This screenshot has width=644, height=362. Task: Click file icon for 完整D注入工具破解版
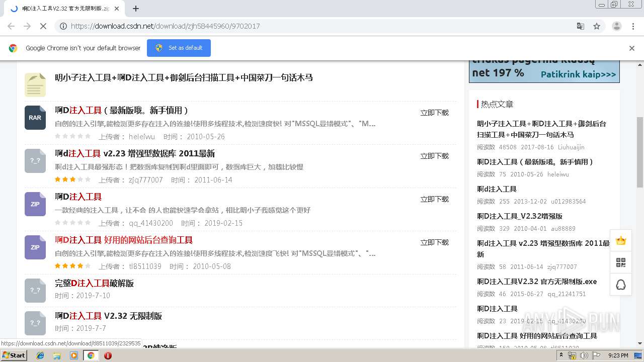click(x=35, y=291)
